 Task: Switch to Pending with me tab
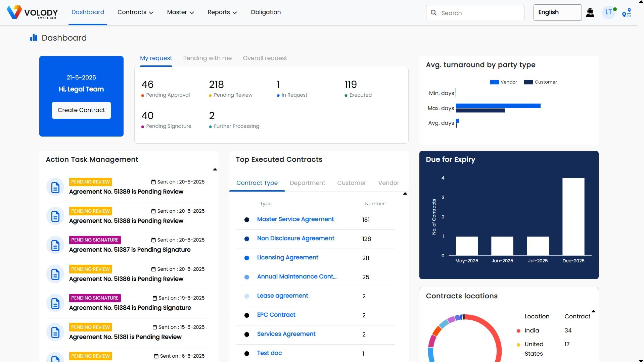207,58
